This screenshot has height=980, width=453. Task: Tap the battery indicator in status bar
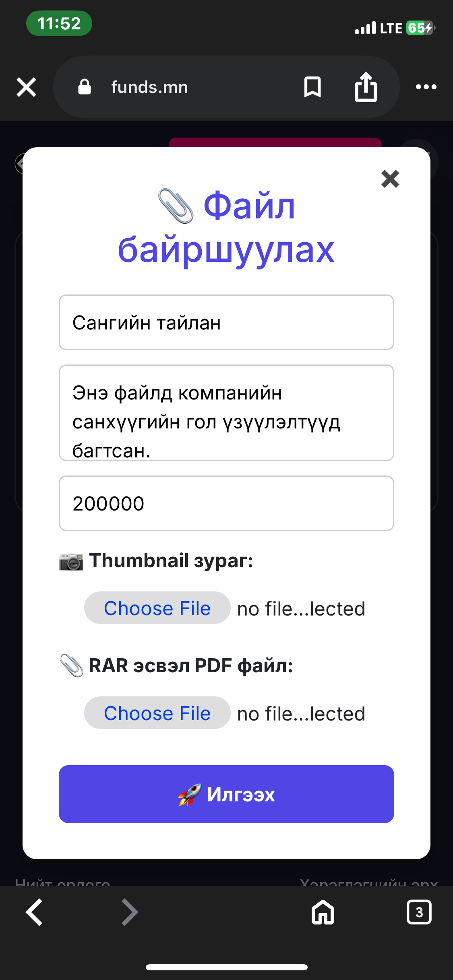(420, 28)
